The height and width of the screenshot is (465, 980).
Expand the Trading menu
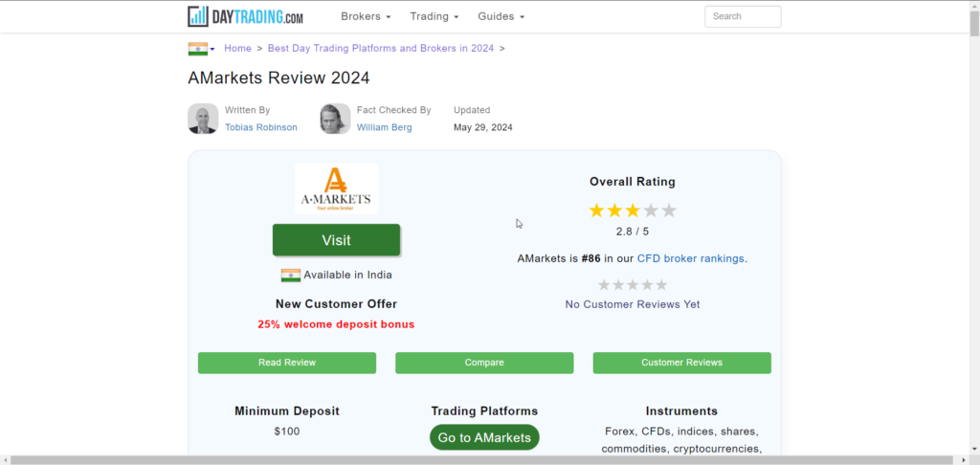click(434, 16)
